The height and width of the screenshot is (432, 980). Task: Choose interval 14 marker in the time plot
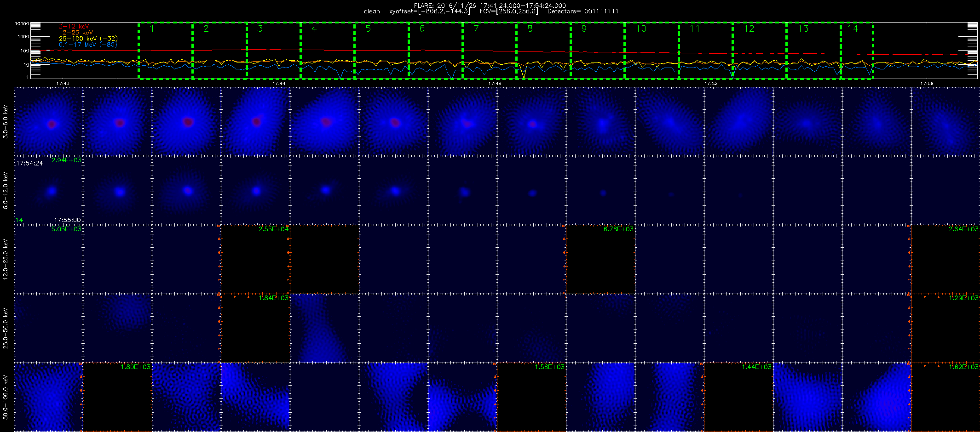pyautogui.click(x=853, y=28)
